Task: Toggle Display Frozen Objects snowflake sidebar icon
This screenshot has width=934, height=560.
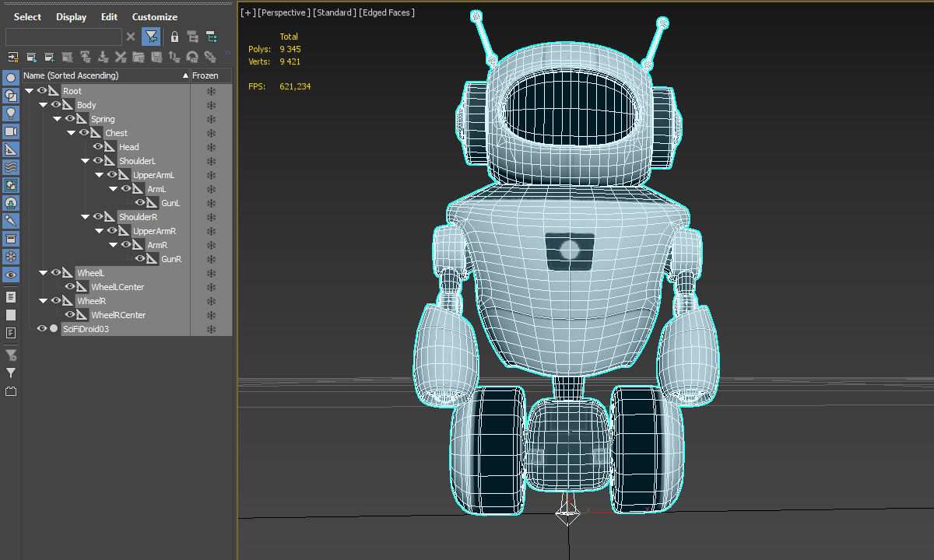Action: click(11, 257)
